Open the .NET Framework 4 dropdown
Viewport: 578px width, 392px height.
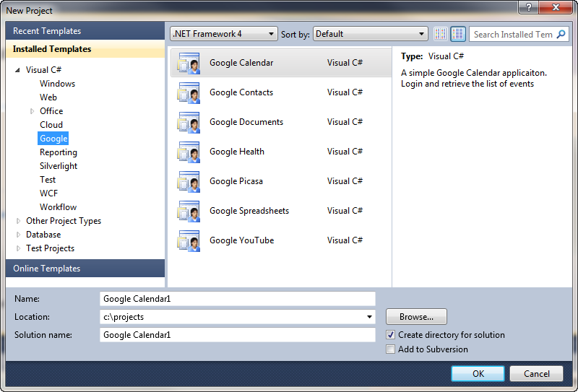click(224, 34)
